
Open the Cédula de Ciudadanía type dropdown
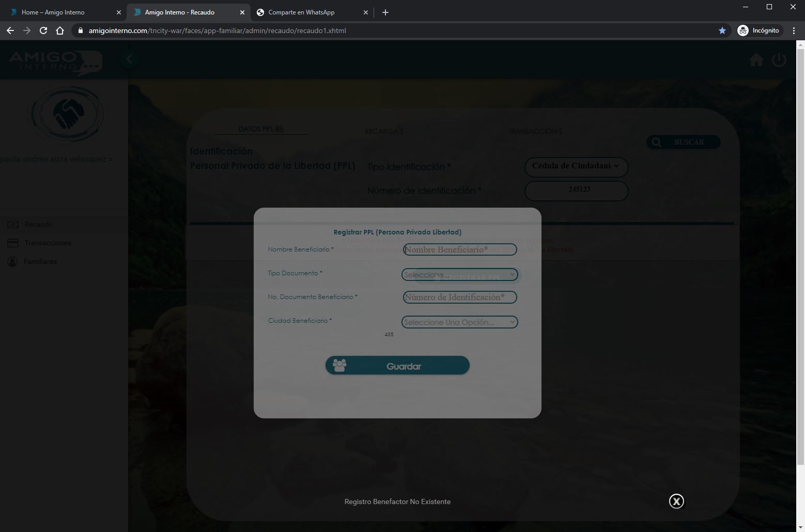pos(576,166)
